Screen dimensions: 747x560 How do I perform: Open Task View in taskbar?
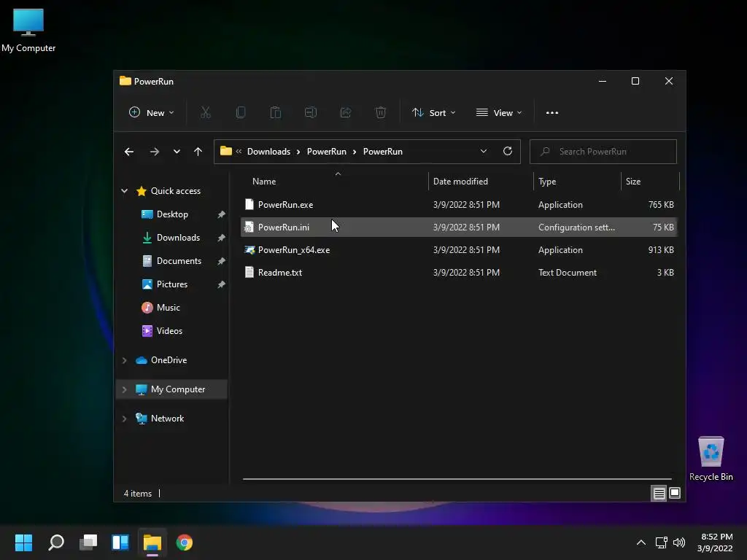88,542
